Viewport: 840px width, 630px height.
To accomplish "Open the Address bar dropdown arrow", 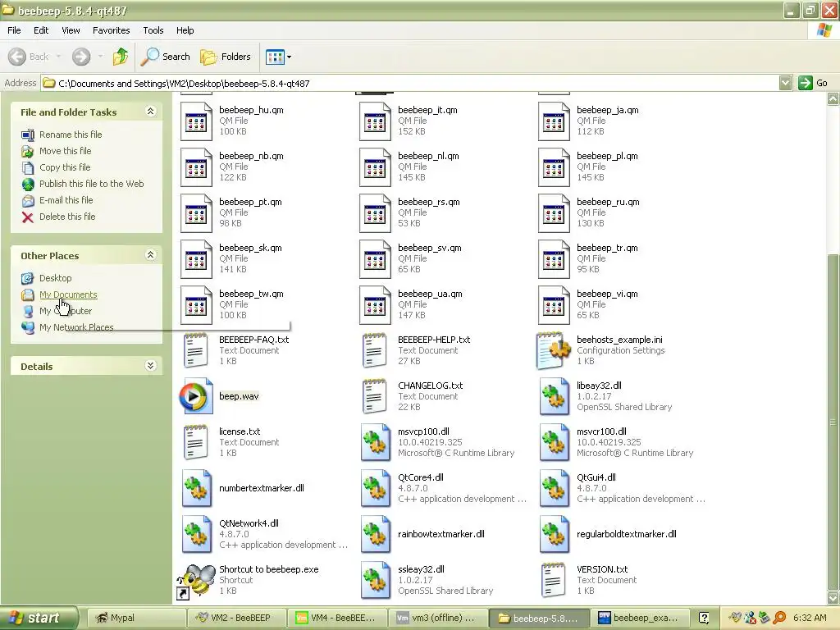I will [785, 83].
